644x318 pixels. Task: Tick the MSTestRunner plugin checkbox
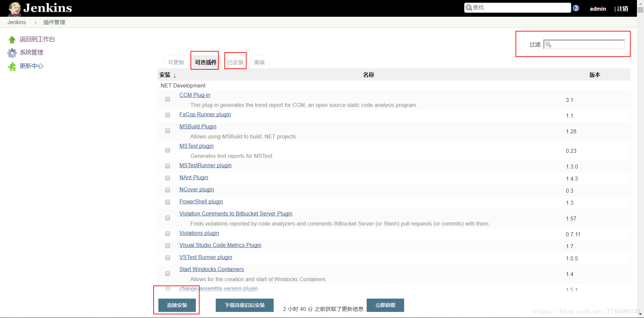(168, 166)
